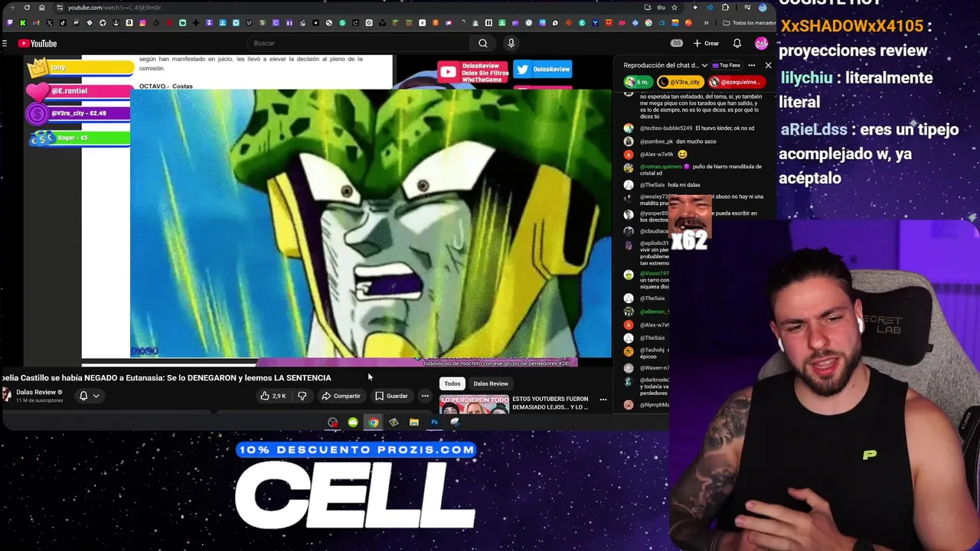The image size is (980, 551).
Task: Go to browser home icon
Action: coord(41,8)
